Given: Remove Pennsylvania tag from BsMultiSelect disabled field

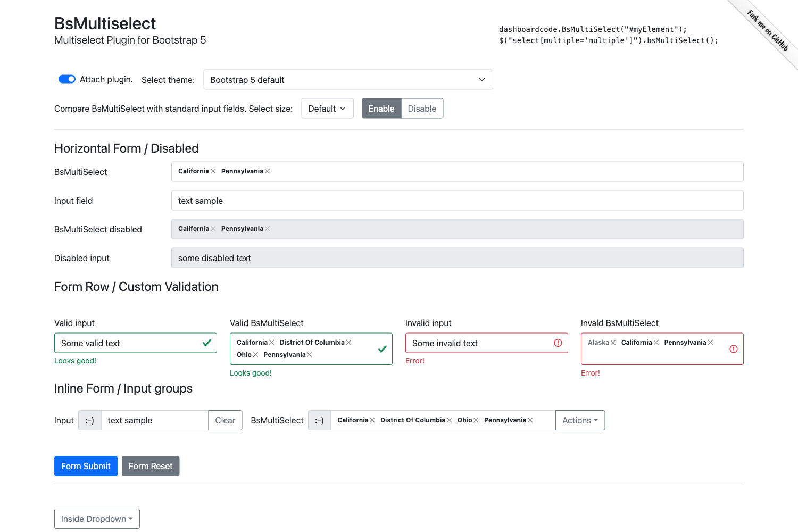Looking at the screenshot, I should coord(269,229).
